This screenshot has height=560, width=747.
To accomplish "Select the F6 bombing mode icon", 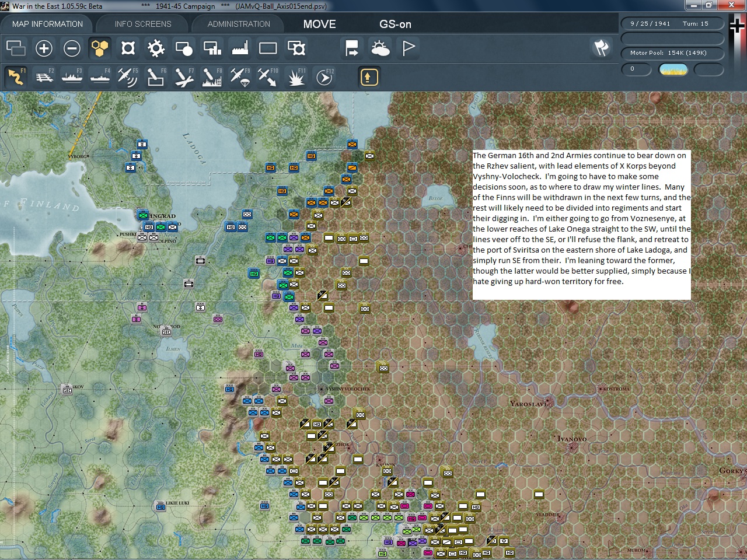I will 156,76.
